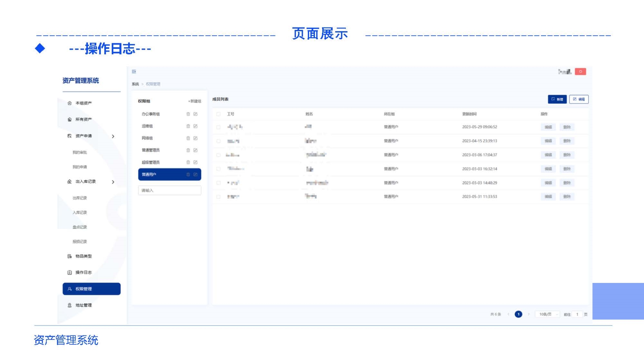Image resolution: width=644 pixels, height=362 pixels.
Task: Click the +新建组 link
Action: [195, 101]
